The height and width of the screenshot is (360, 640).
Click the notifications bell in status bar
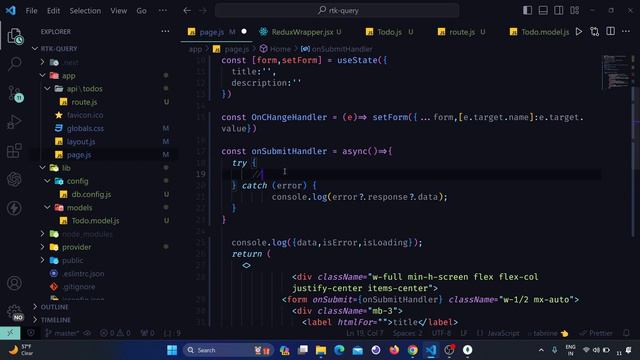[627, 333]
